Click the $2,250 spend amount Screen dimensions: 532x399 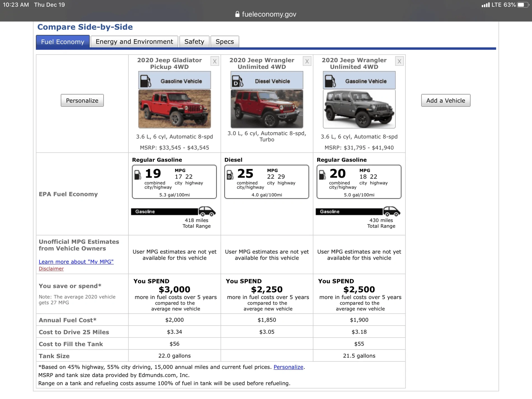click(267, 289)
